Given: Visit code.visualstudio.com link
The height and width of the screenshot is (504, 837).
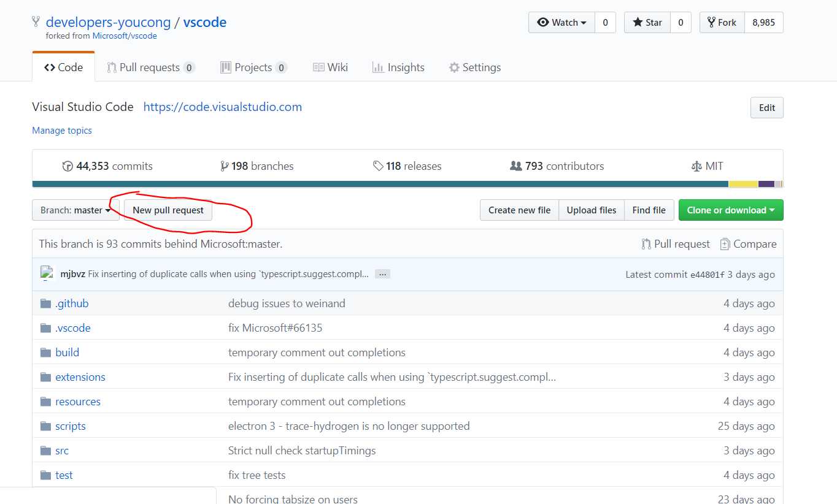Looking at the screenshot, I should (x=223, y=107).
